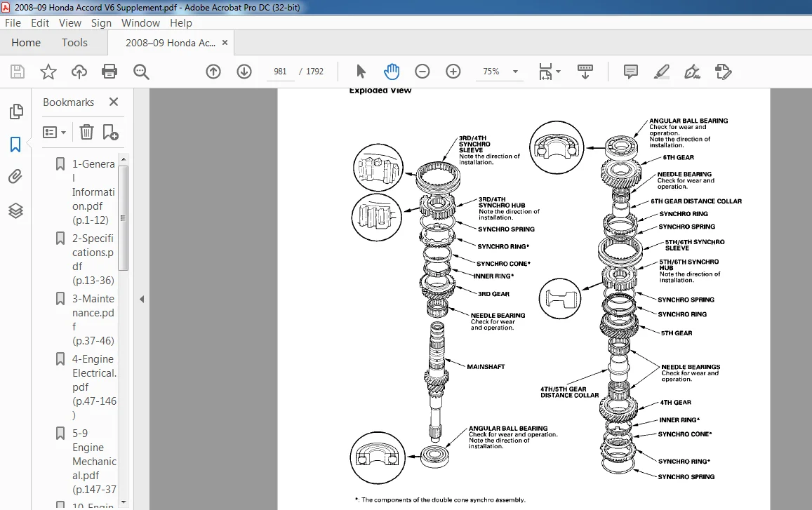Select the 2008–09 Honda Ac... document tab
This screenshot has height=510, width=812.
pos(171,43)
